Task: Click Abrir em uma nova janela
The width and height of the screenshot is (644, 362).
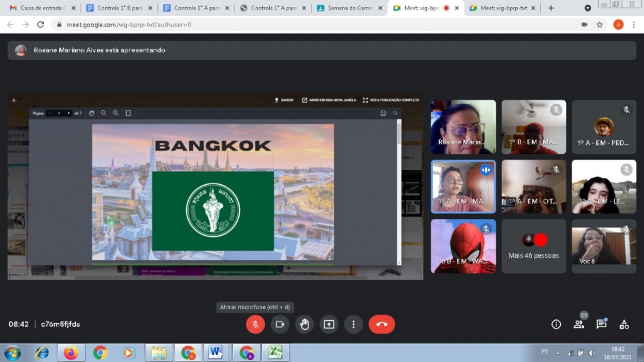Action: tap(329, 100)
